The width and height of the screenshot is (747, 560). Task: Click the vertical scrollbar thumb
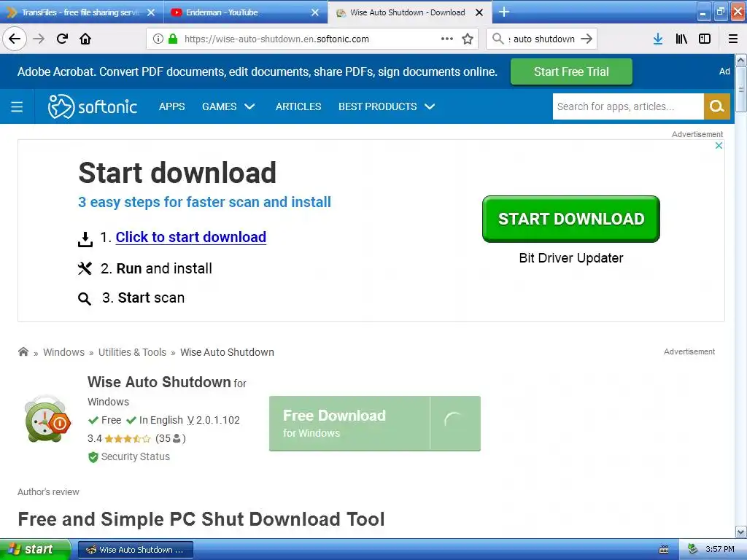click(x=740, y=88)
